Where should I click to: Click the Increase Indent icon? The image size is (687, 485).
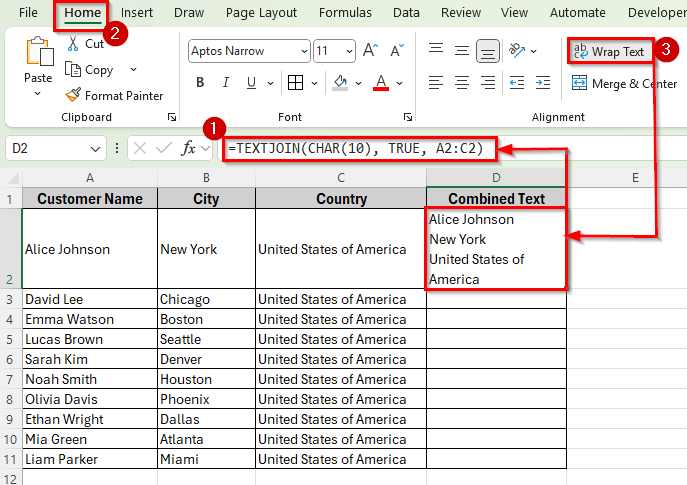point(543,82)
